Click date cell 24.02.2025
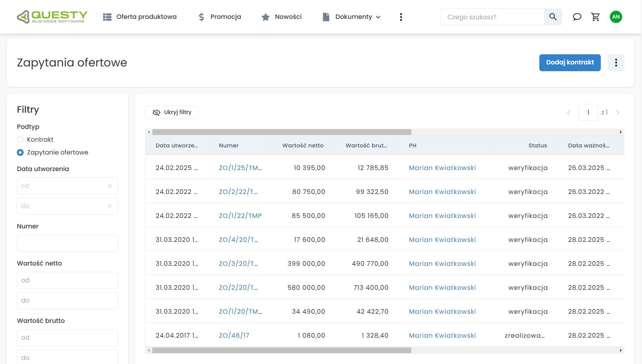642x364 pixels. (177, 168)
